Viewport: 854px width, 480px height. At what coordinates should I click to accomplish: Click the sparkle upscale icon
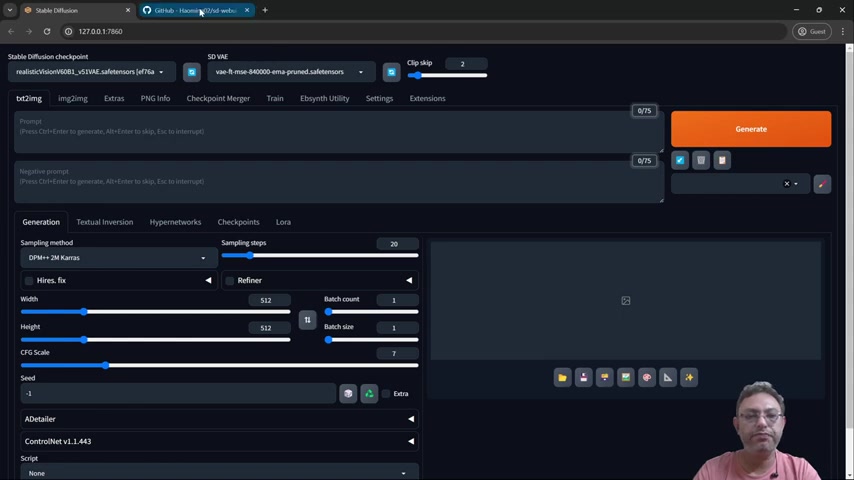[689, 378]
